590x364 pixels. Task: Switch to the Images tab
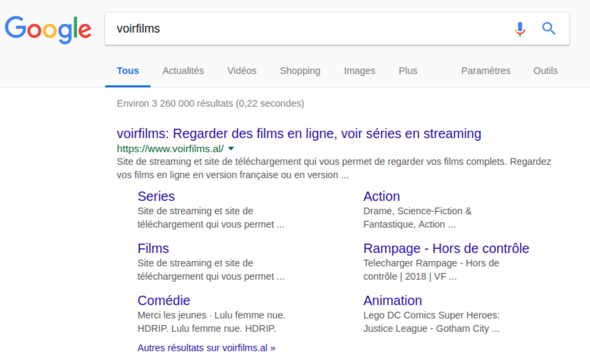[x=359, y=71]
